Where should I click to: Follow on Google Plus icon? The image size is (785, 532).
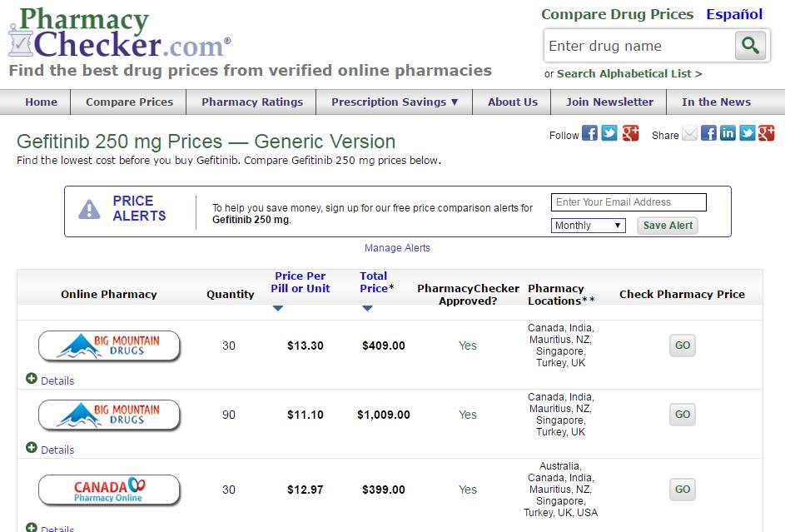click(x=630, y=133)
